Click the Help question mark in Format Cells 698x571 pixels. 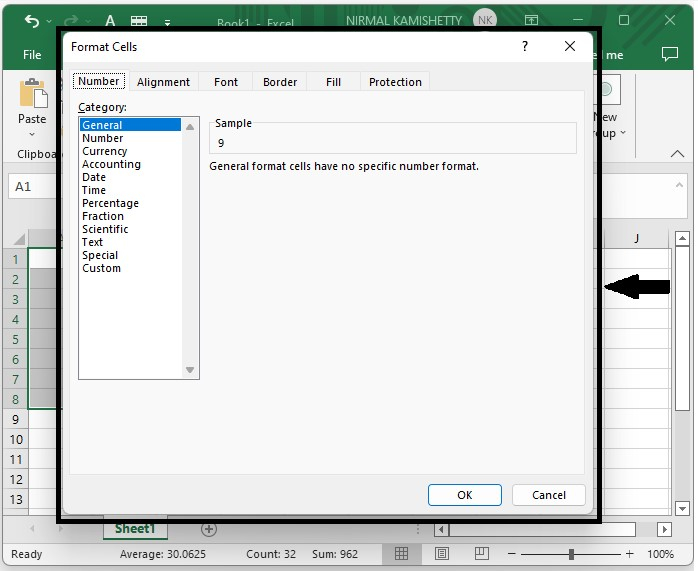(x=524, y=47)
